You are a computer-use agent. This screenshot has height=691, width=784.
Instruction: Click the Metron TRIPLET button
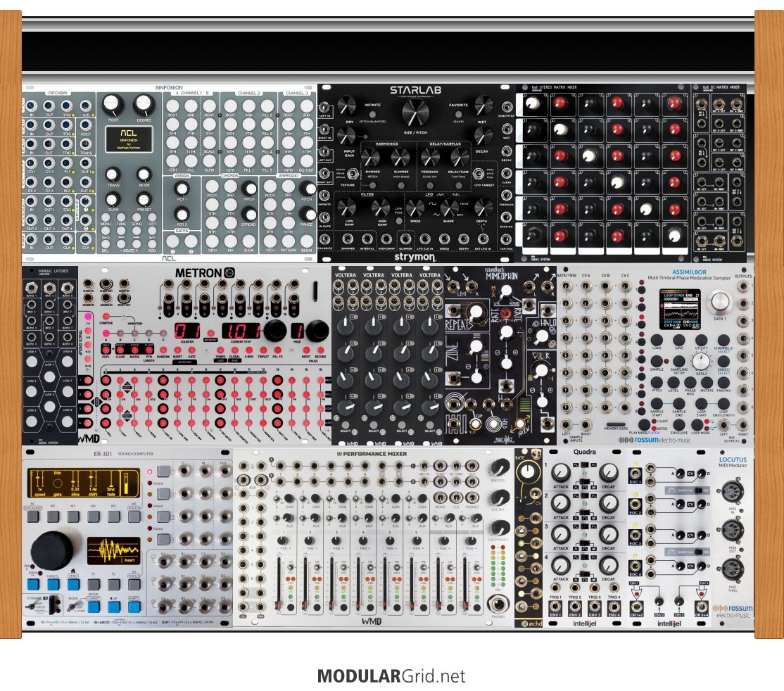point(263,350)
